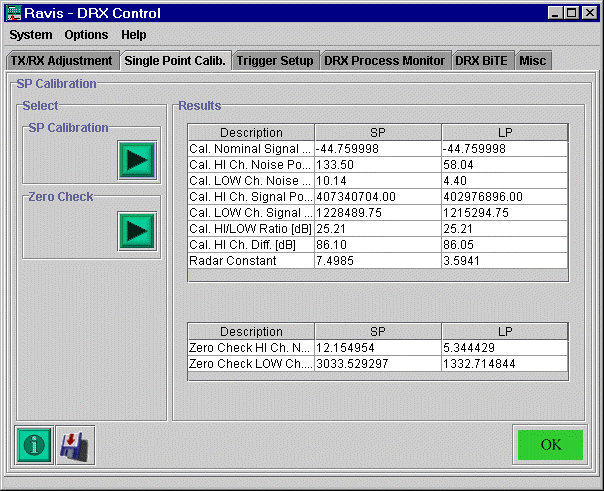This screenshot has height=491, width=604.
Task: Open the Misc tab
Action: 533,61
